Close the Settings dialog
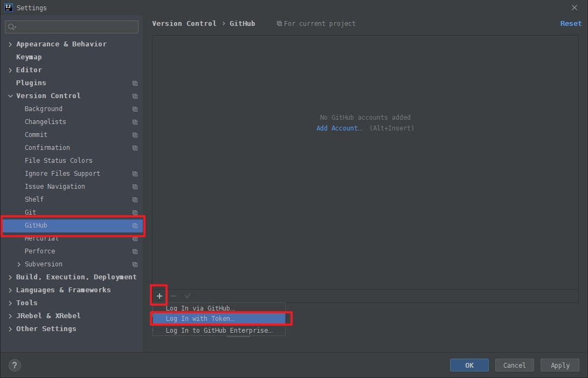 tap(574, 8)
